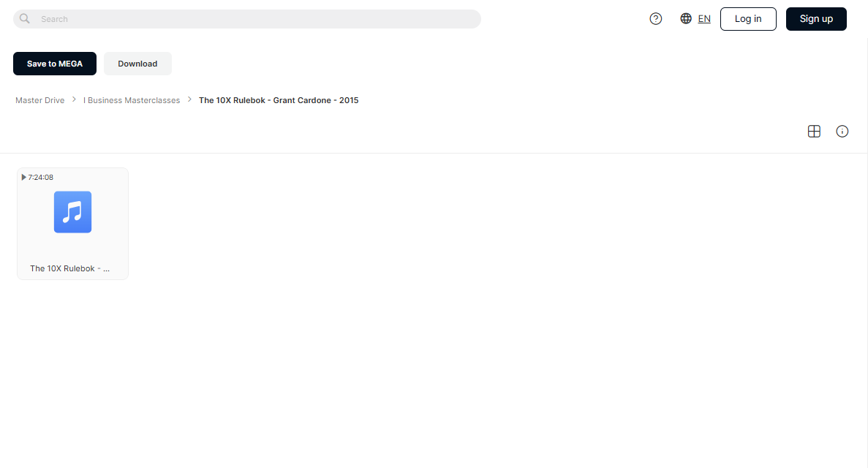
Task: Click the Save to MEGA button
Action: point(55,64)
